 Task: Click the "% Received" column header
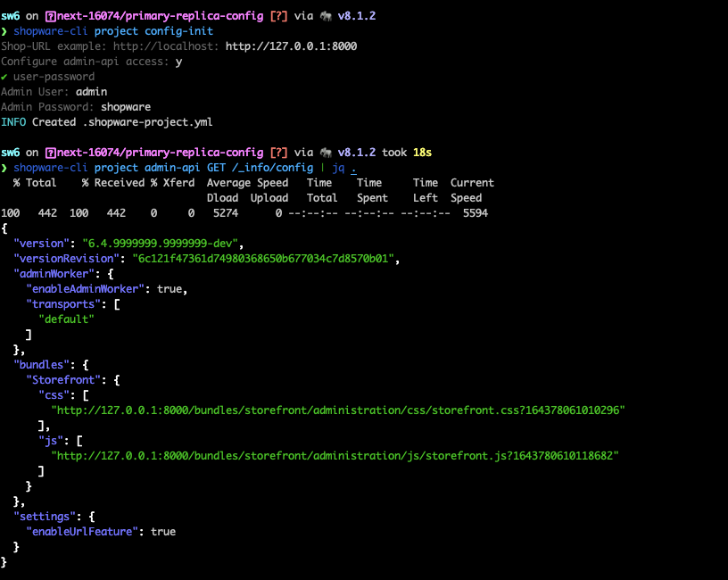113,183
